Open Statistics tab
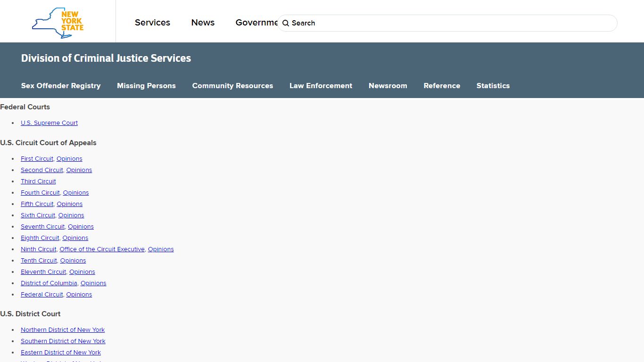This screenshot has width=644, height=362. coord(493,86)
